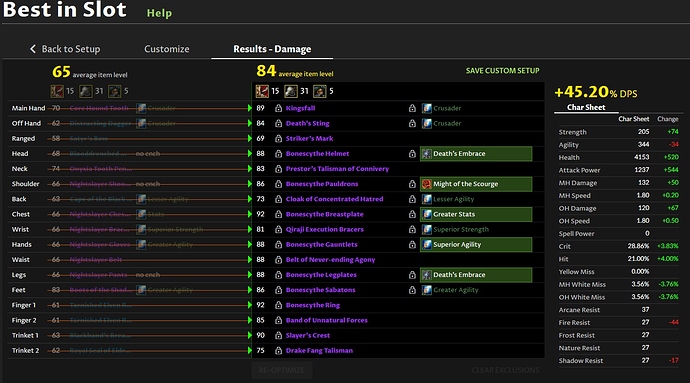
Task: Open the Customize tab
Action: (x=167, y=49)
